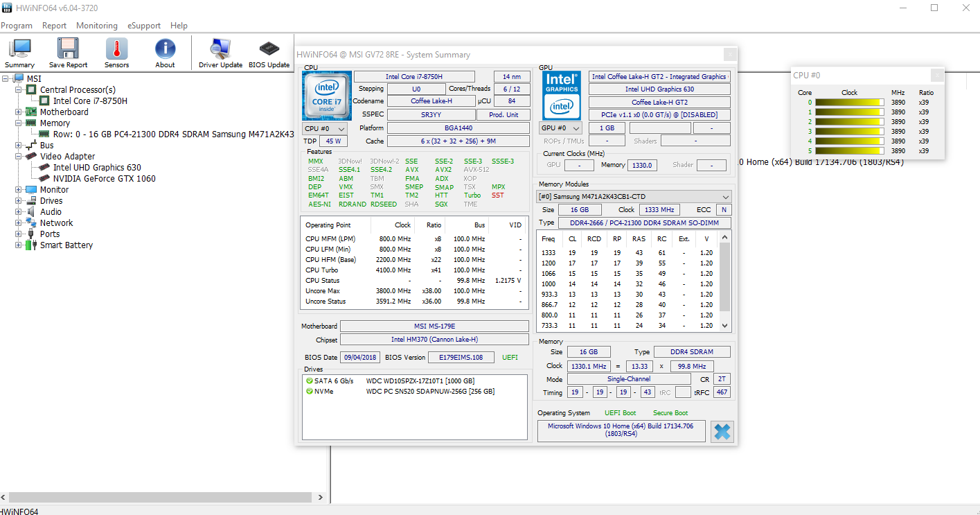Image resolution: width=980 pixels, height=515 pixels.
Task: Click the Core 5 clock bar
Action: click(850, 150)
